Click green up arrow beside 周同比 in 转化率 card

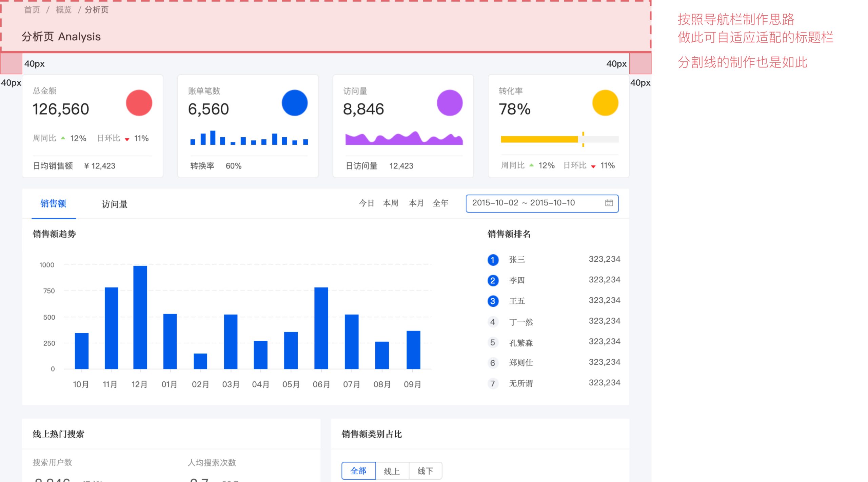pos(531,165)
